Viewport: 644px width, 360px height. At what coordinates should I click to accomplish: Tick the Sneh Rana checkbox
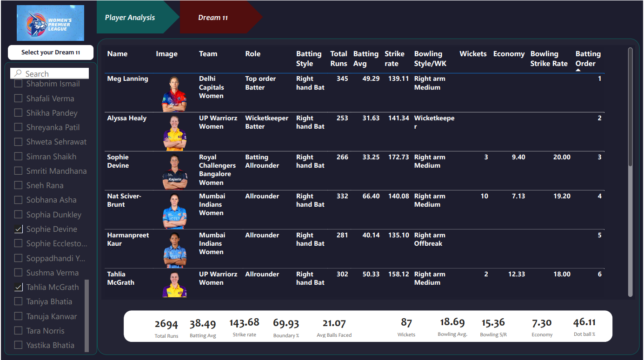(18, 185)
